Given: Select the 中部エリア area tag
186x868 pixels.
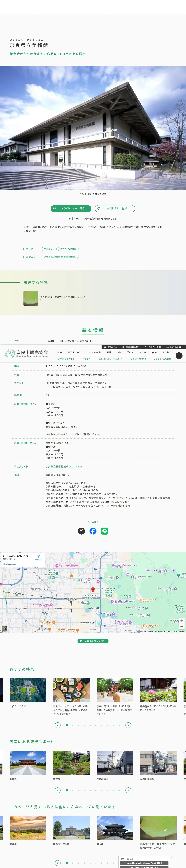Looking at the screenshot, I should pos(49,249).
